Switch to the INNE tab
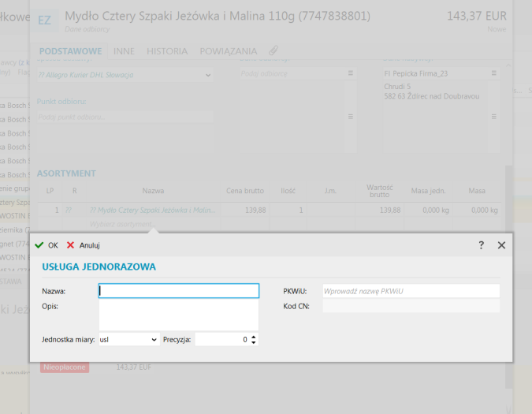The image size is (532, 414). 124,51
